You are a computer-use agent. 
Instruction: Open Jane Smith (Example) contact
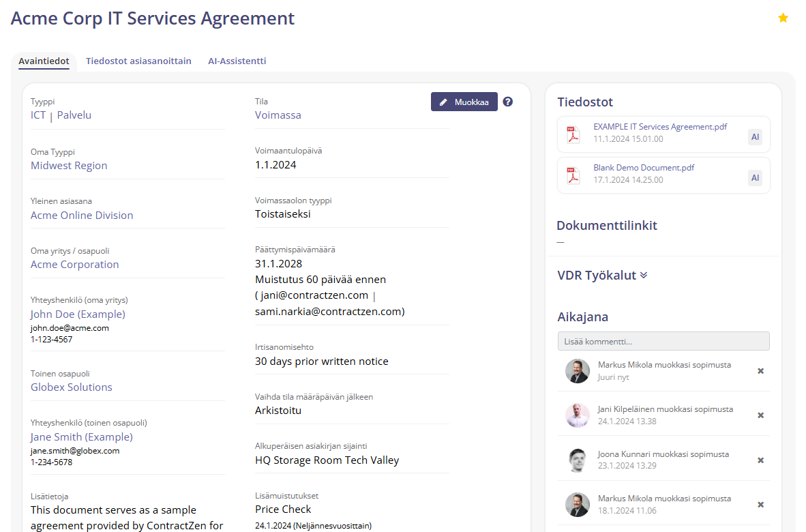click(x=81, y=437)
